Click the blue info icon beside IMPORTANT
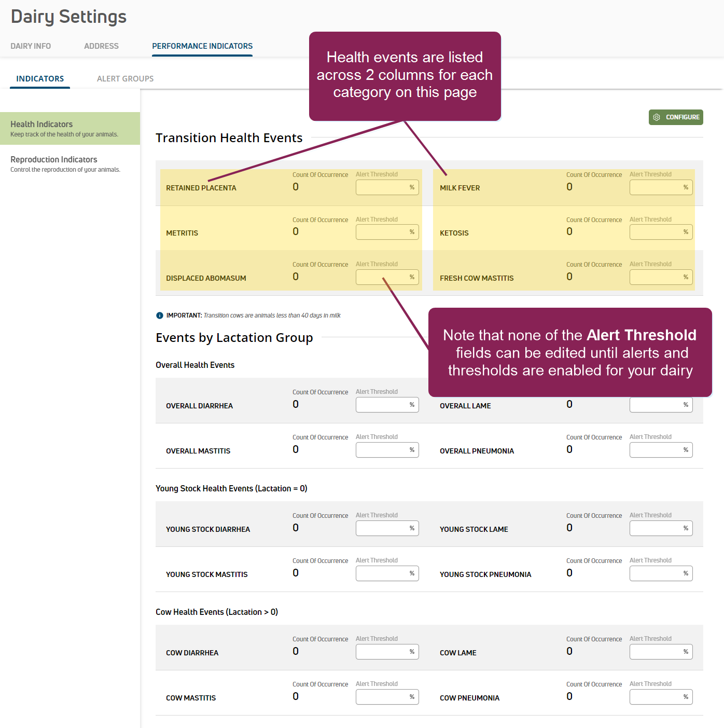 (160, 315)
